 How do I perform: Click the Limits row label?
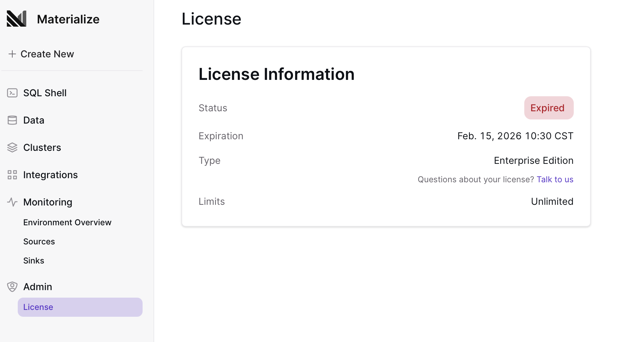[x=212, y=201]
